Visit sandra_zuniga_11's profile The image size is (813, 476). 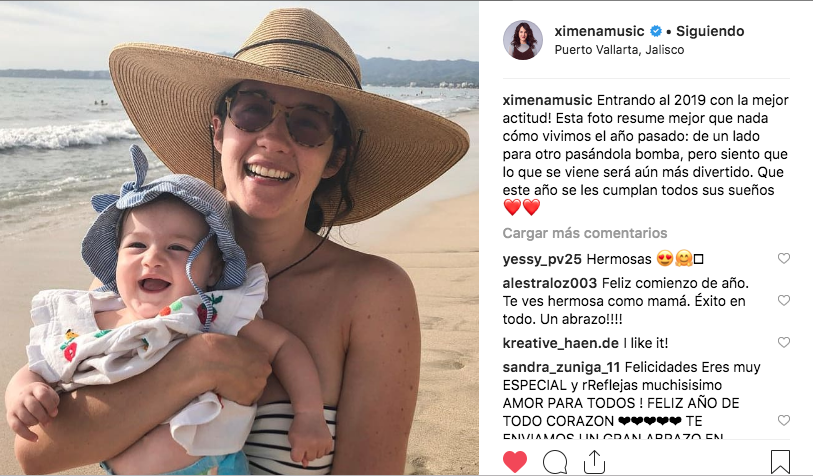click(561, 368)
